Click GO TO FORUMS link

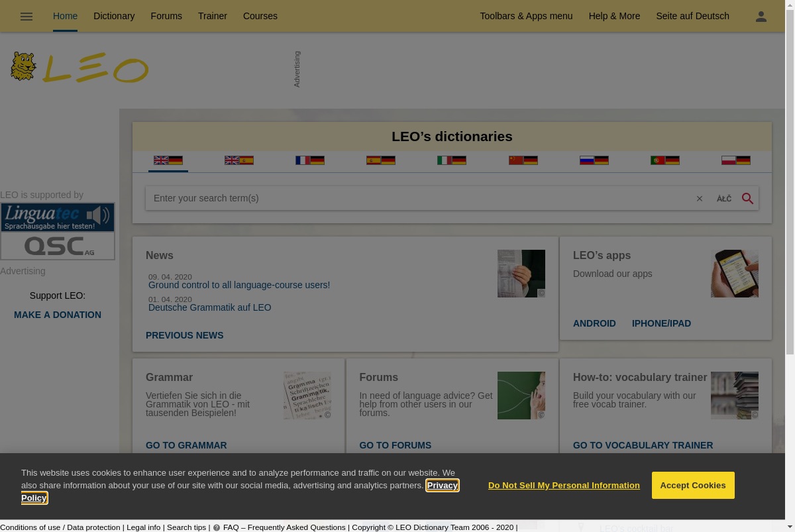(x=395, y=445)
